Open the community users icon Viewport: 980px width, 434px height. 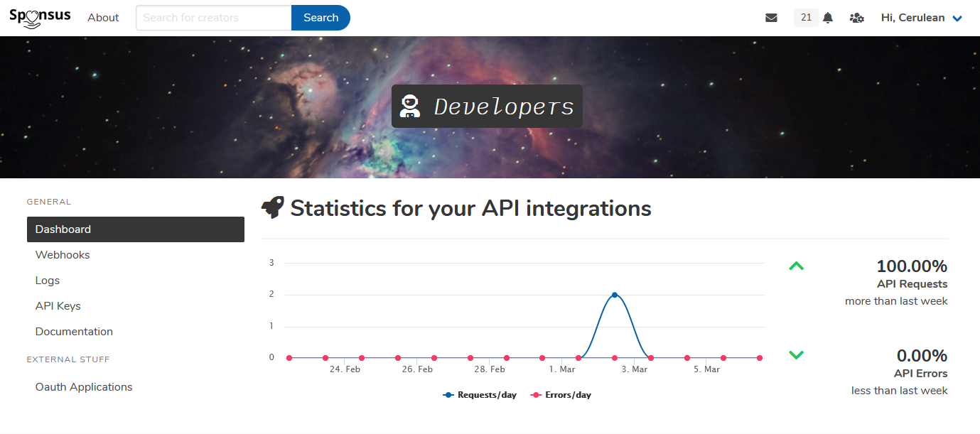[x=857, y=18]
